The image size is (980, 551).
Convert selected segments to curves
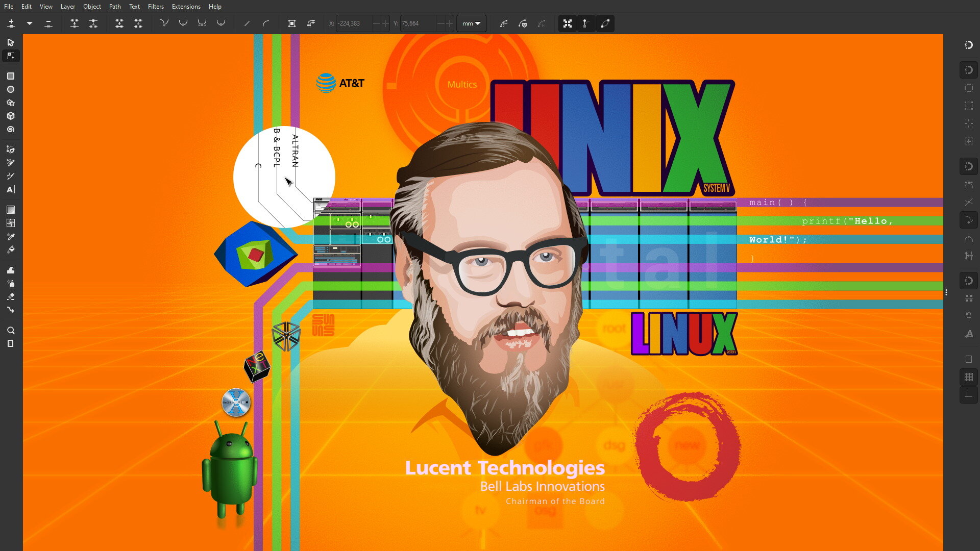point(266,23)
